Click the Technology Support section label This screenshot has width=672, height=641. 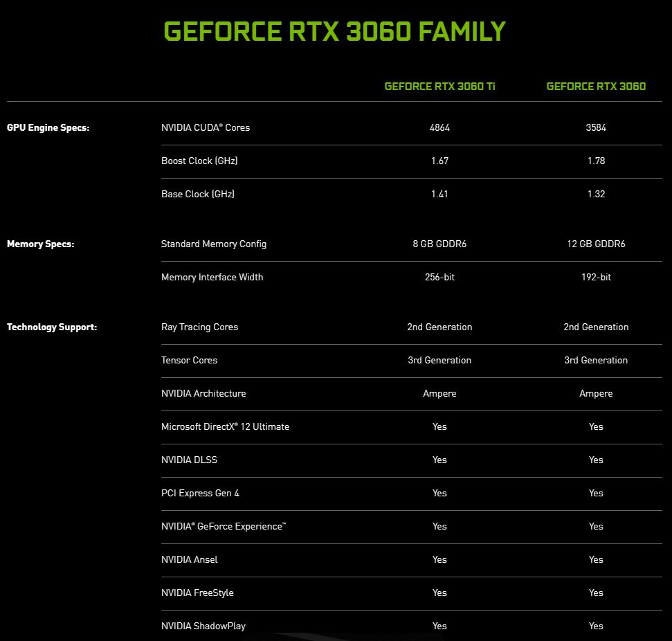[52, 327]
